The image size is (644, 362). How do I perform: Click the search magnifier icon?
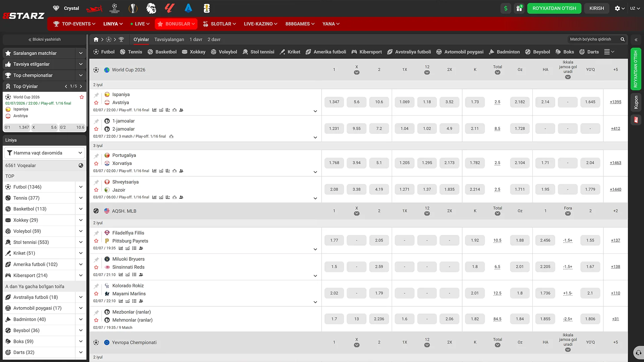point(623,39)
